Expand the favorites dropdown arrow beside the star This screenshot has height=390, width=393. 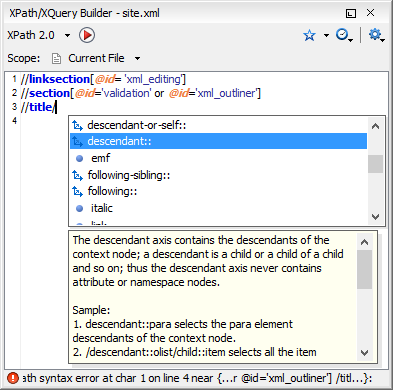point(326,35)
